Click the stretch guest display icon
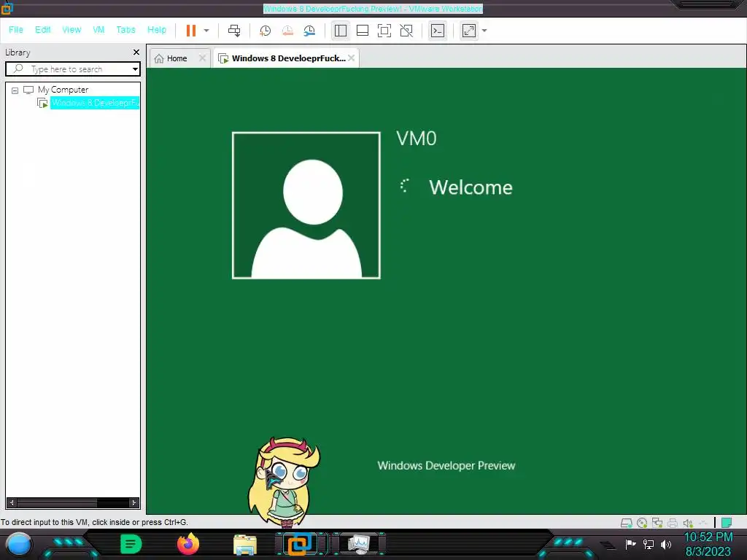This screenshot has height=560, width=747. tap(469, 31)
